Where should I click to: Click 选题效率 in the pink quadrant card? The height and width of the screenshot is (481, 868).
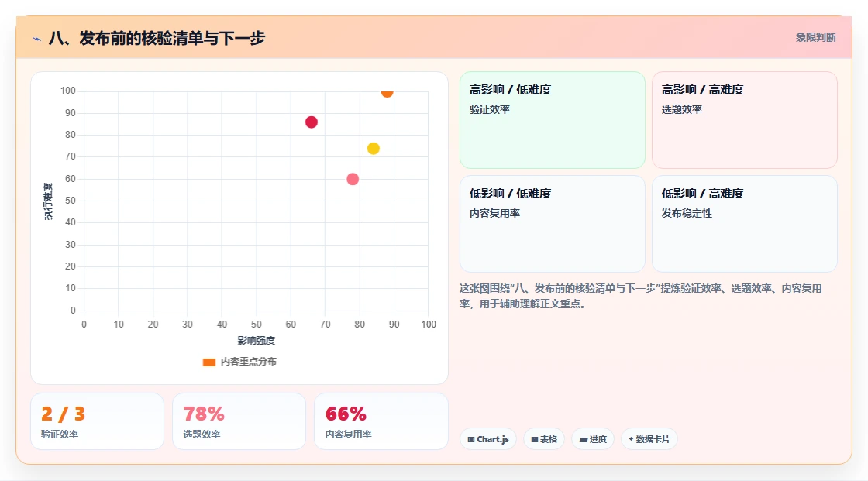pyautogui.click(x=682, y=109)
